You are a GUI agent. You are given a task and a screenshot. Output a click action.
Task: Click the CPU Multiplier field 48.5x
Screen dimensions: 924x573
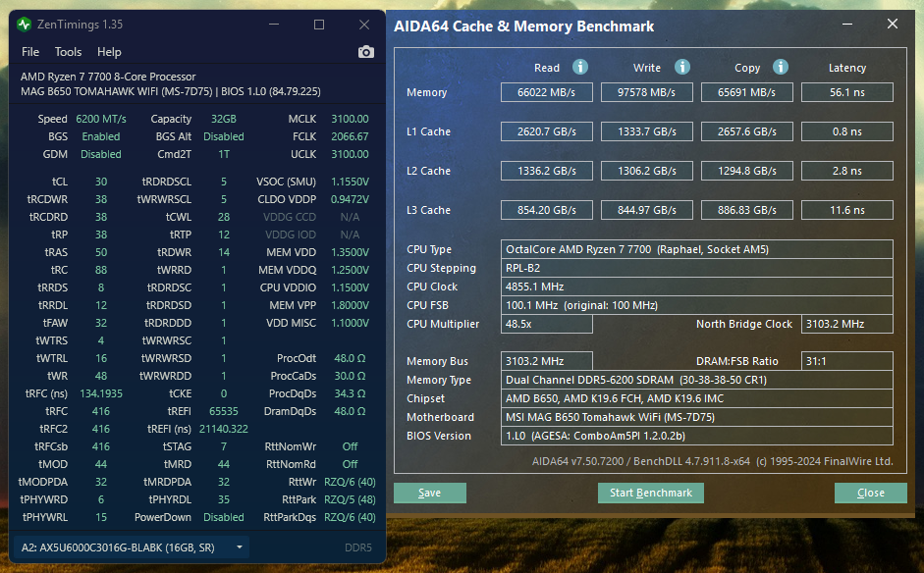click(547, 324)
